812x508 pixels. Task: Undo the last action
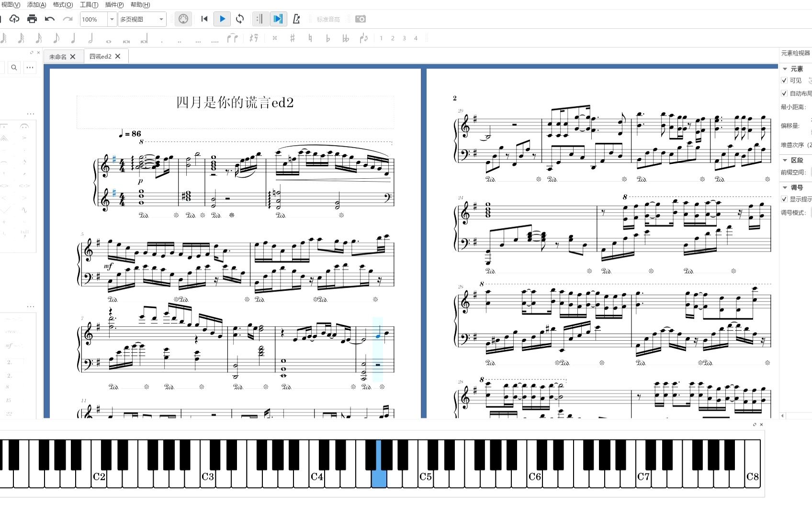point(50,19)
